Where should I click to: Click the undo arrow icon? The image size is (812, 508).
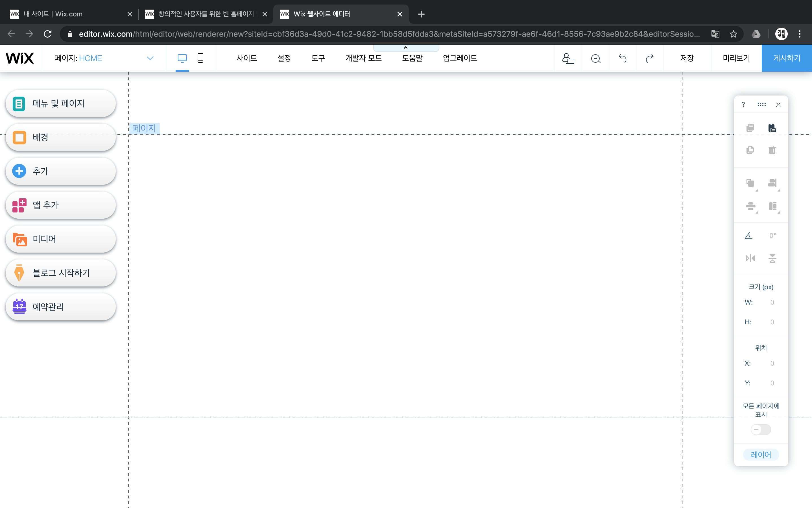(x=622, y=58)
